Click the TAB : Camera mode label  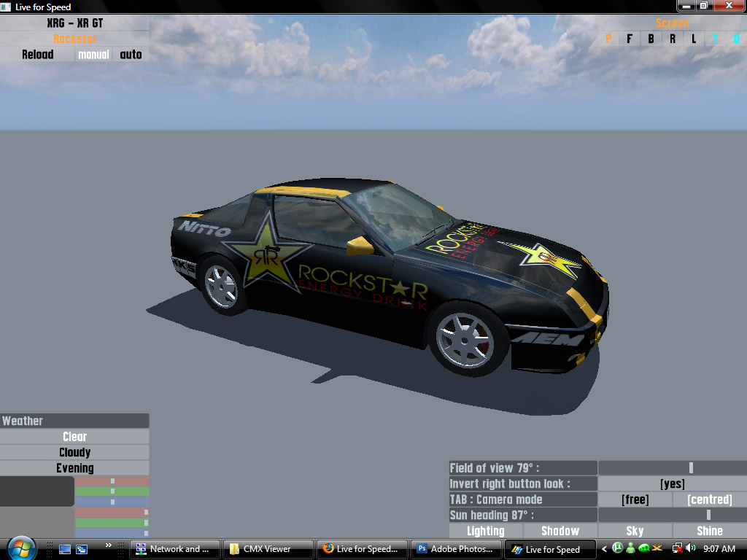point(523,499)
